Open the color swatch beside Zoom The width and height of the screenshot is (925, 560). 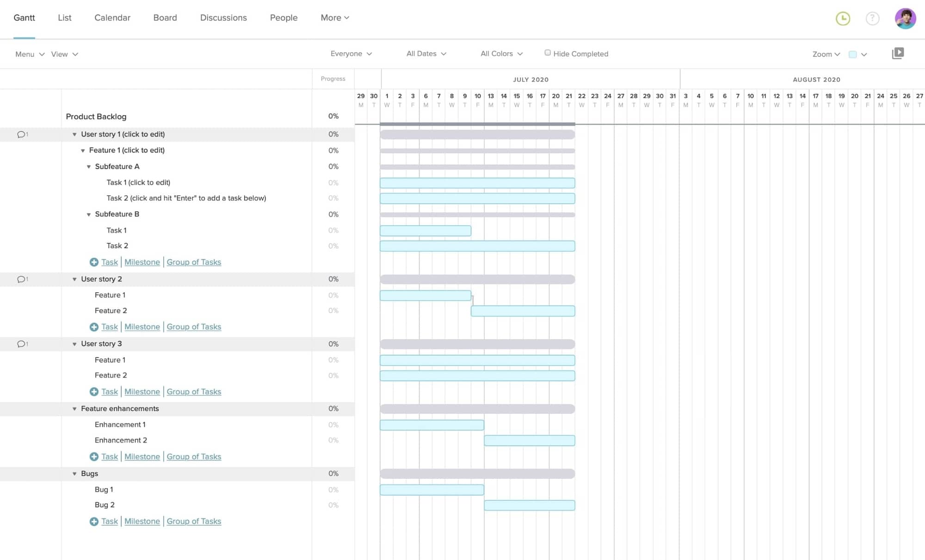853,54
